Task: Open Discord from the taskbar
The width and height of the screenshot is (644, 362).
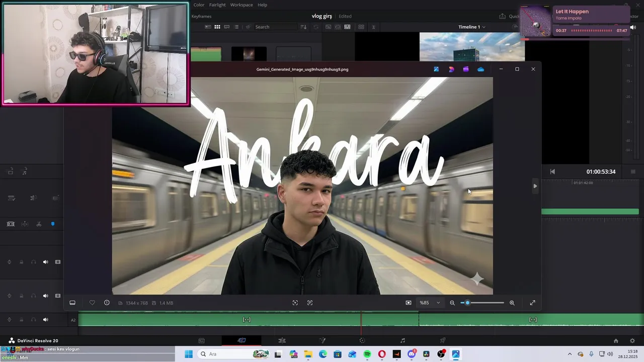Action: [412, 354]
